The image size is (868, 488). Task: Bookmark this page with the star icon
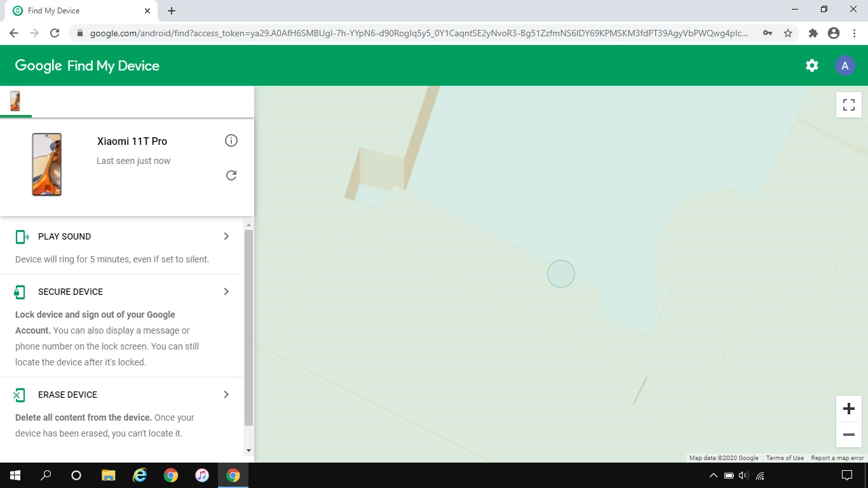[788, 33]
